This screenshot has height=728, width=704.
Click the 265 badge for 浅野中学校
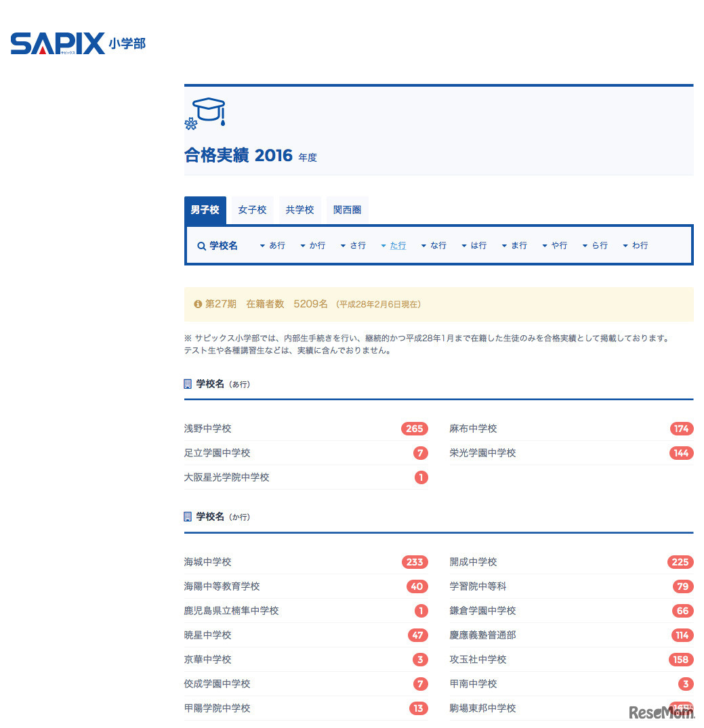click(415, 429)
